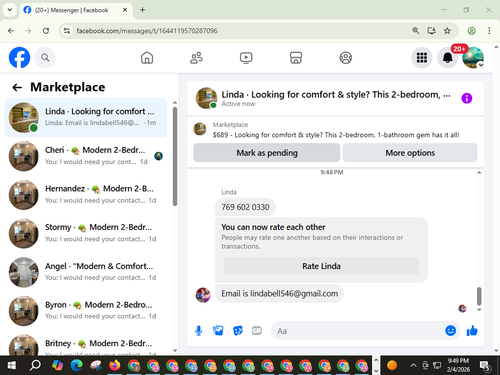The image size is (500, 375).
Task: Click the back arrow next to Marketplace
Action: click(17, 87)
